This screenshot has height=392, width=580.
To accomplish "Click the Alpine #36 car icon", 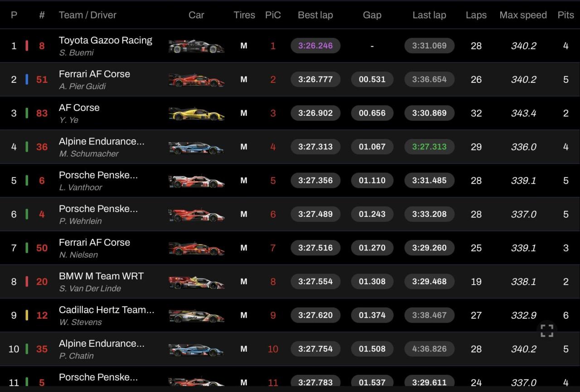I will pos(196,148).
